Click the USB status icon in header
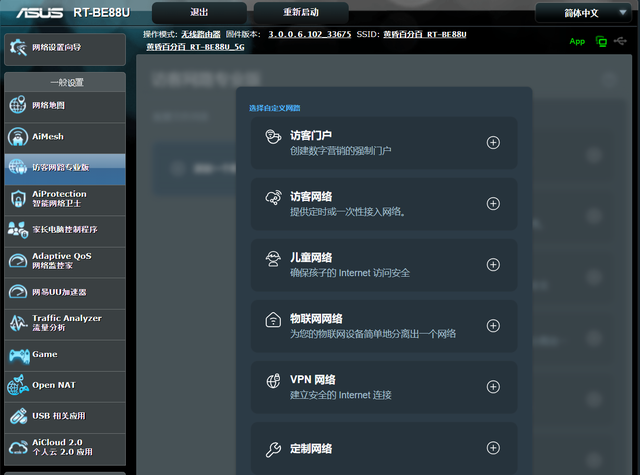The image size is (640, 475). pos(620,41)
